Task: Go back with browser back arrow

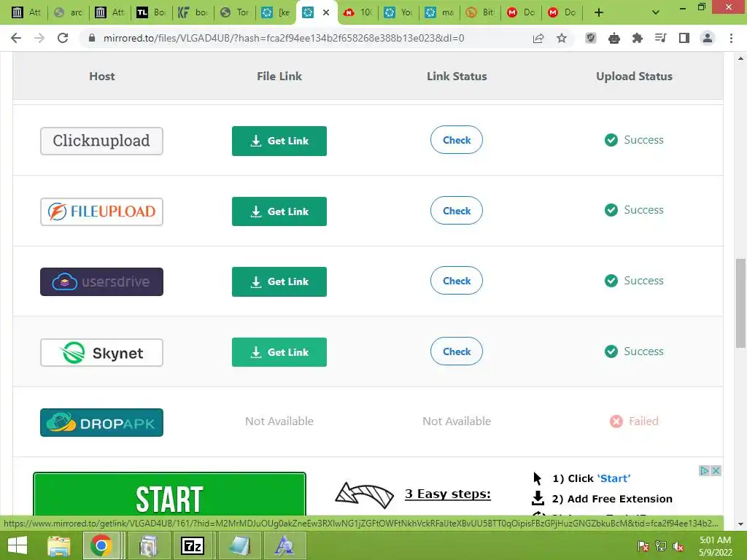Action: click(16, 38)
